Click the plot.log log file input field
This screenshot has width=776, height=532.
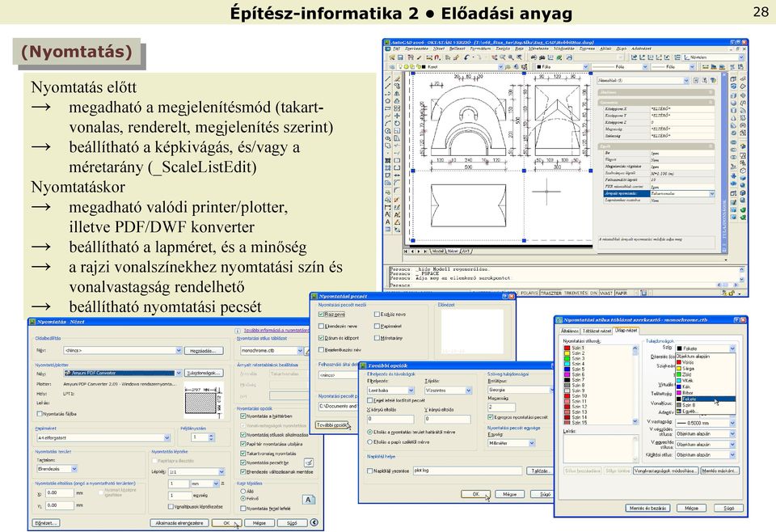467,471
